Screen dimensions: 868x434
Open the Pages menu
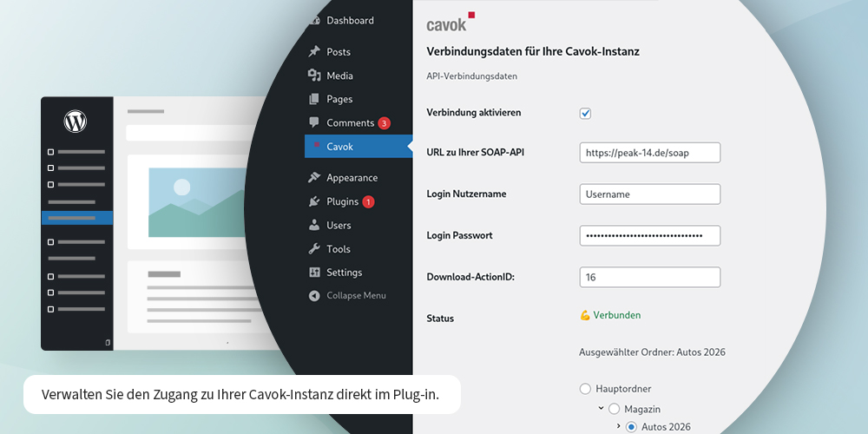tap(339, 99)
